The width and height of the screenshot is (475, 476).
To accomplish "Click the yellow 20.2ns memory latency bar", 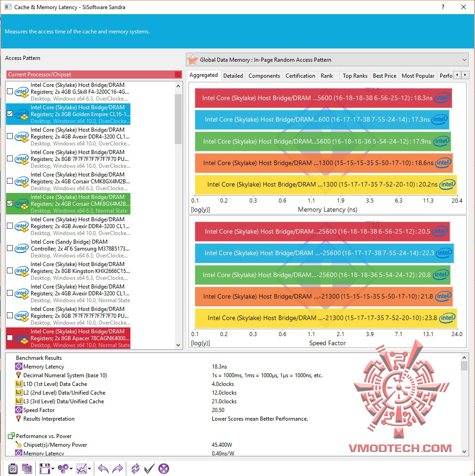I will (x=326, y=185).
